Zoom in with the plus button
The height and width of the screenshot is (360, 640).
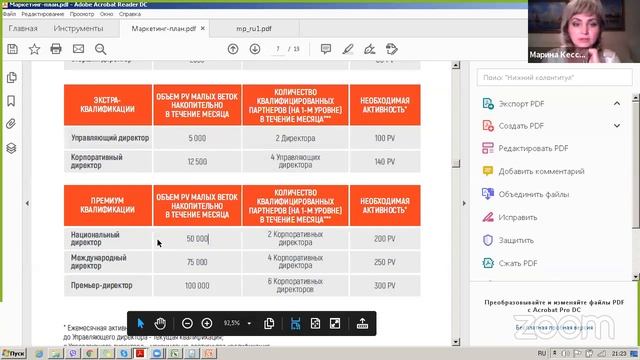(207, 324)
